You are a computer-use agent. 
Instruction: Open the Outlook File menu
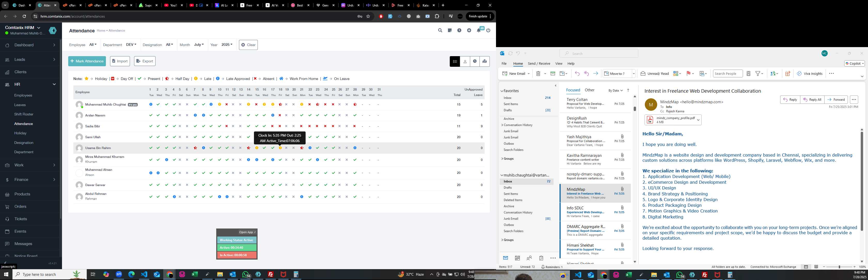pyautogui.click(x=504, y=63)
